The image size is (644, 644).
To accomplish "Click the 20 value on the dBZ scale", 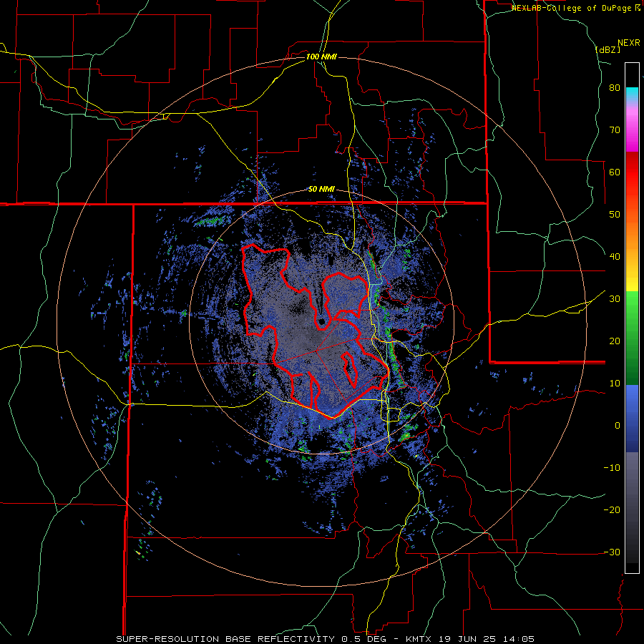I will pyautogui.click(x=615, y=341).
